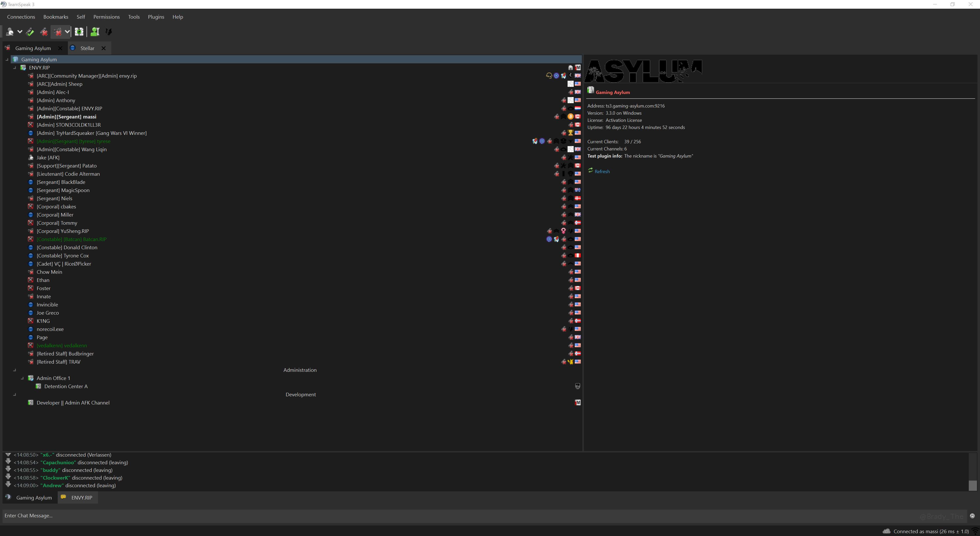Screen dimensions: 980x536
Task: Click the status icon beside [Cadet] VÇ | RiceØPicker
Action: pyautogui.click(x=31, y=264)
